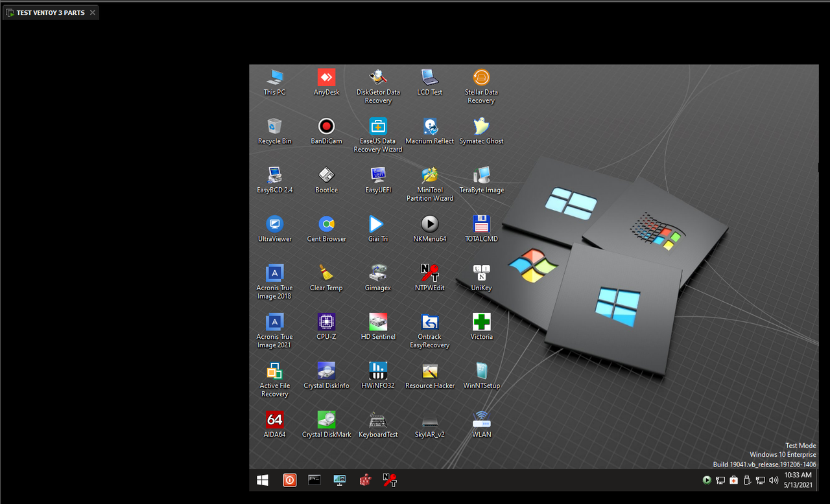
Task: Open the This PC desktop icon
Action: (x=274, y=82)
